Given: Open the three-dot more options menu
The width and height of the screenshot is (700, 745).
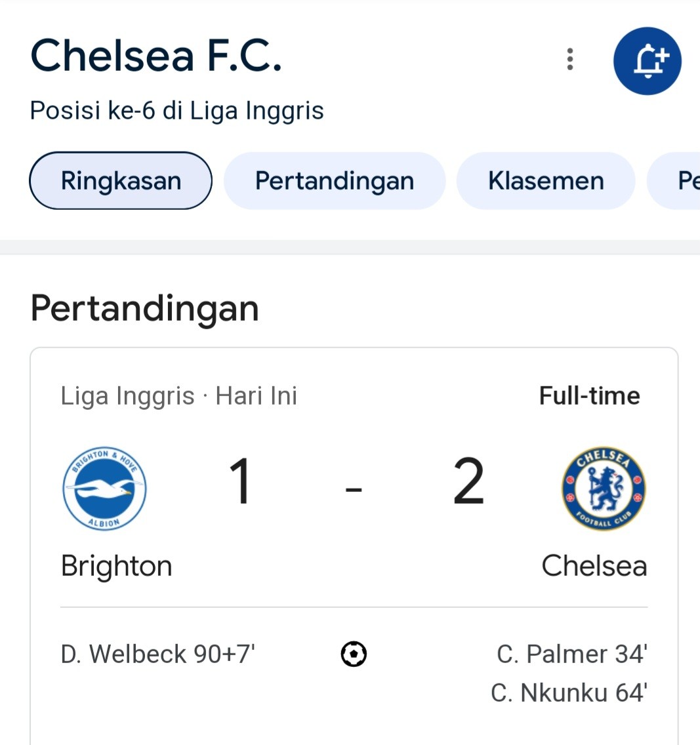Looking at the screenshot, I should (570, 60).
